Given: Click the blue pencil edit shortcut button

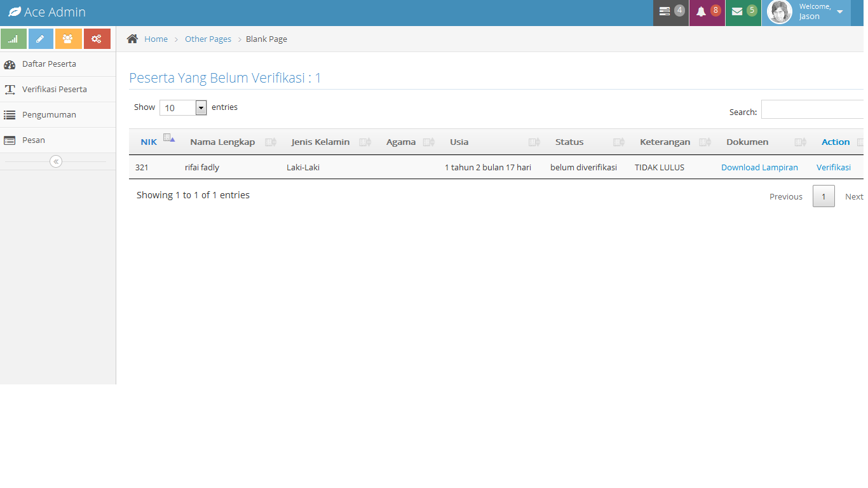Looking at the screenshot, I should click(x=41, y=39).
